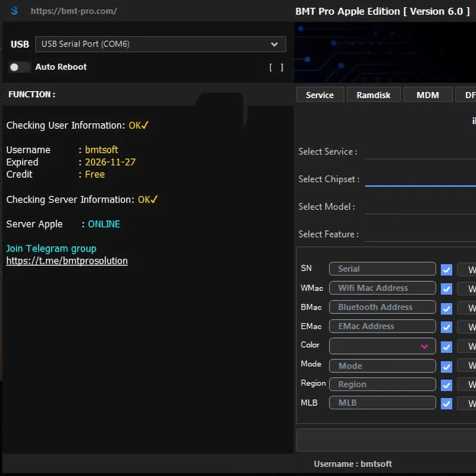Click the Server Apple 'ONLINE' status
The height and width of the screenshot is (476, 476).
(x=104, y=224)
